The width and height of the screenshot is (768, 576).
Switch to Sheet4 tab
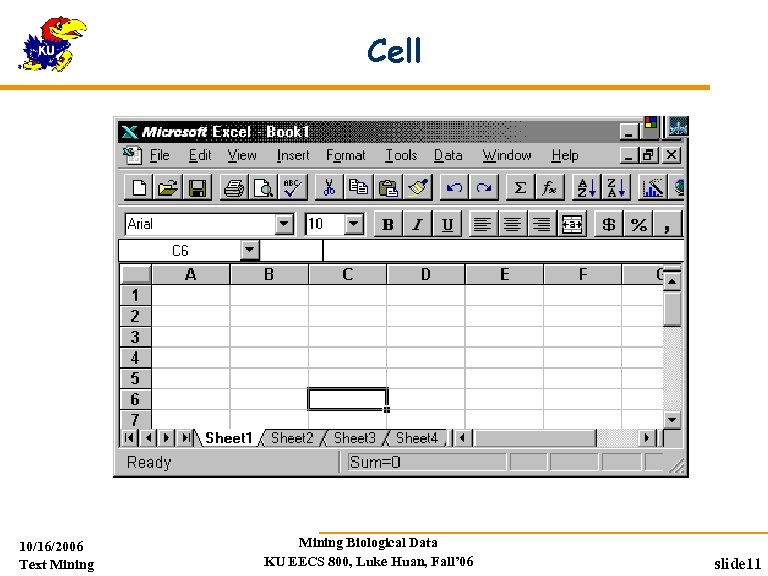tap(417, 437)
